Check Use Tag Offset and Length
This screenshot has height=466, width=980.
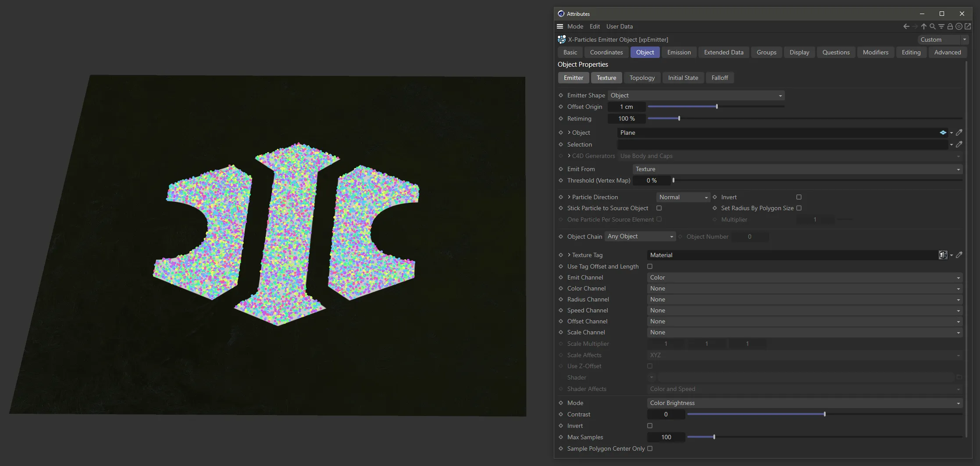point(650,266)
